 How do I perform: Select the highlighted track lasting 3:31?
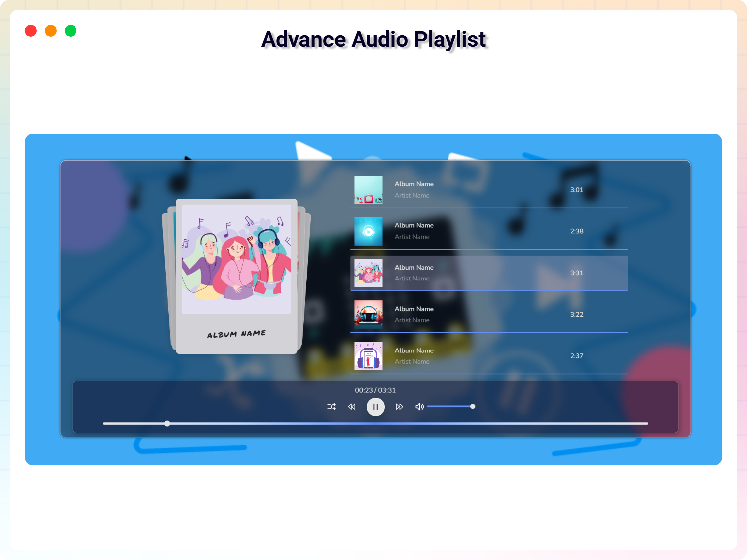point(489,273)
